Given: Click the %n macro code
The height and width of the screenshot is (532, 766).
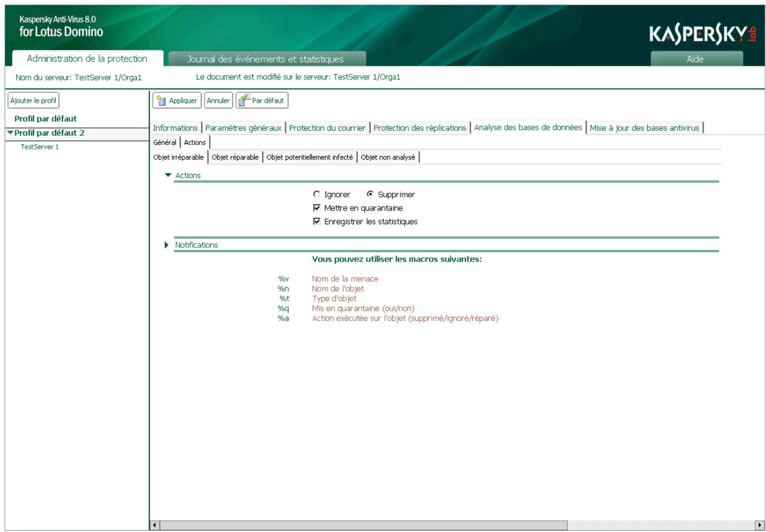Looking at the screenshot, I should (284, 288).
